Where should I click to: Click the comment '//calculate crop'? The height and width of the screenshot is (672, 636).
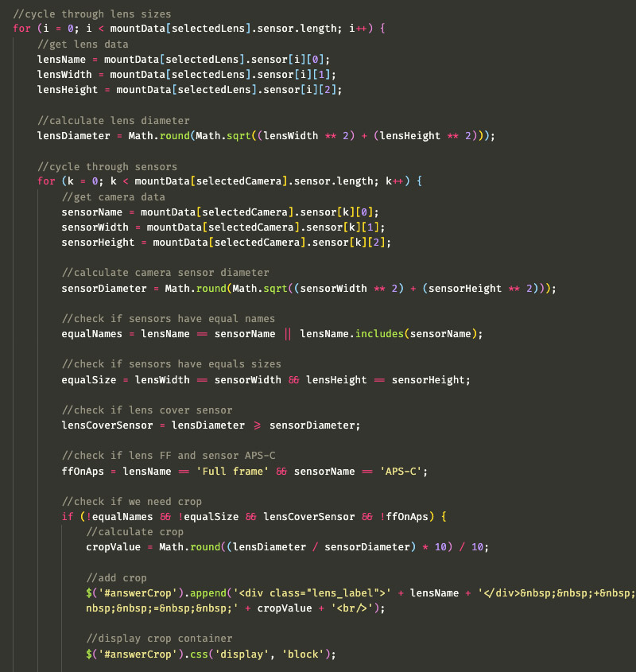tap(134, 532)
